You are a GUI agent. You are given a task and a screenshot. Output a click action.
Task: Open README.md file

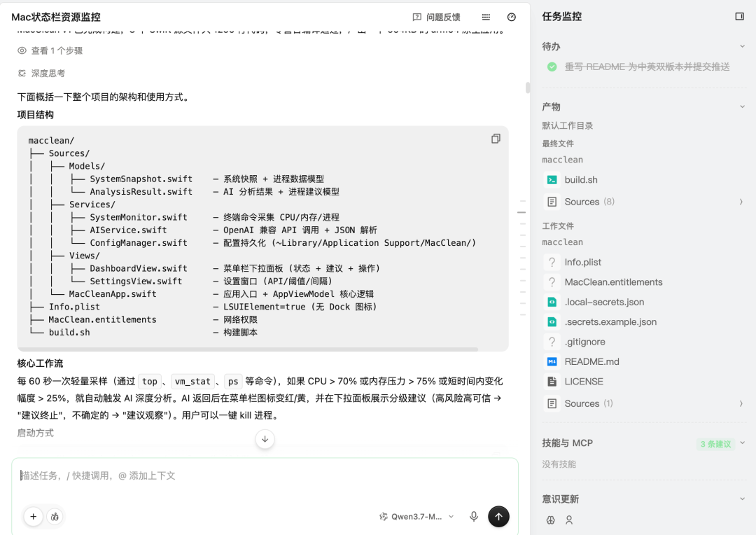tap(591, 361)
